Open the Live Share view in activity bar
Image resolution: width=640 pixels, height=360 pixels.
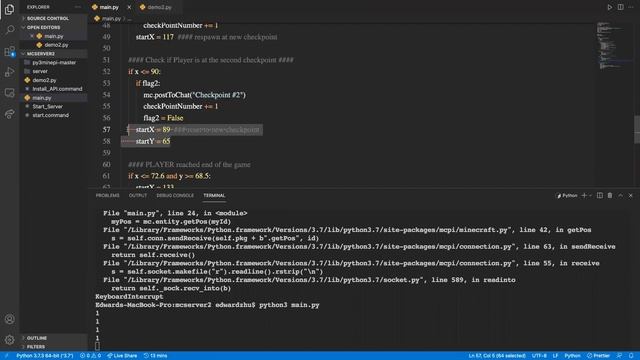[9, 114]
